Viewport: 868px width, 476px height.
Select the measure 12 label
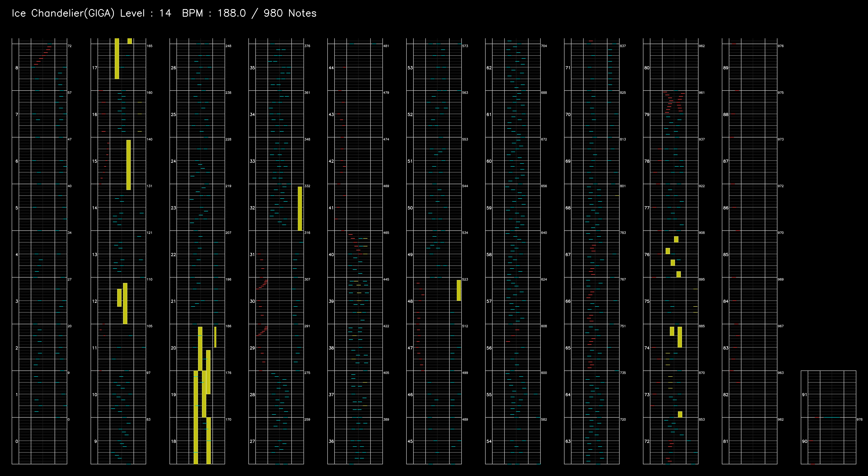pos(95,301)
